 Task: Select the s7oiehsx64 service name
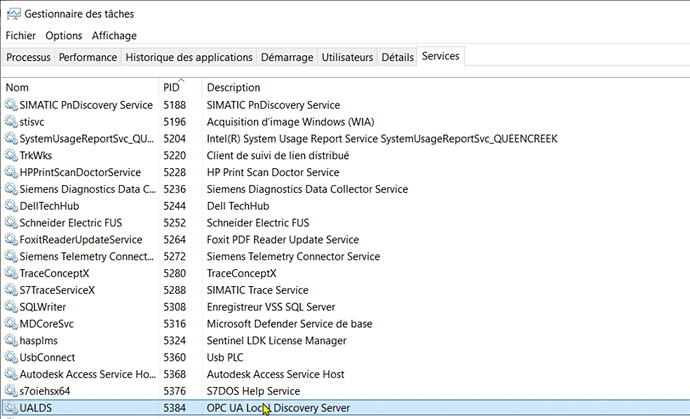[x=44, y=391]
